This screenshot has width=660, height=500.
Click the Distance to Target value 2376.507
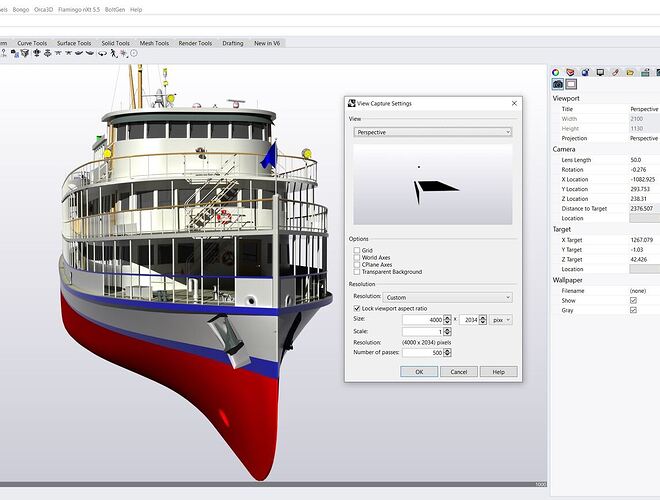[x=641, y=208]
